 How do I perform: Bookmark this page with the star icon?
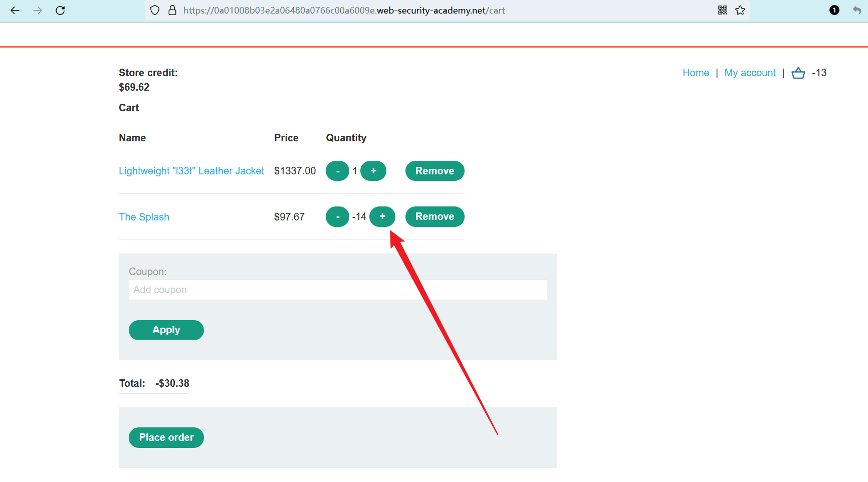coord(740,11)
